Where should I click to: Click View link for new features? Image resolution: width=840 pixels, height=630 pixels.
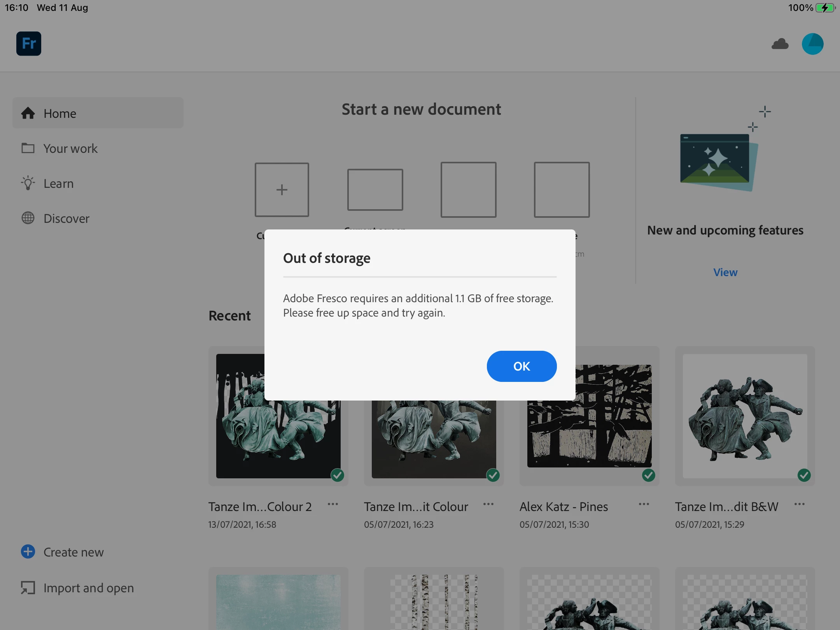(725, 272)
